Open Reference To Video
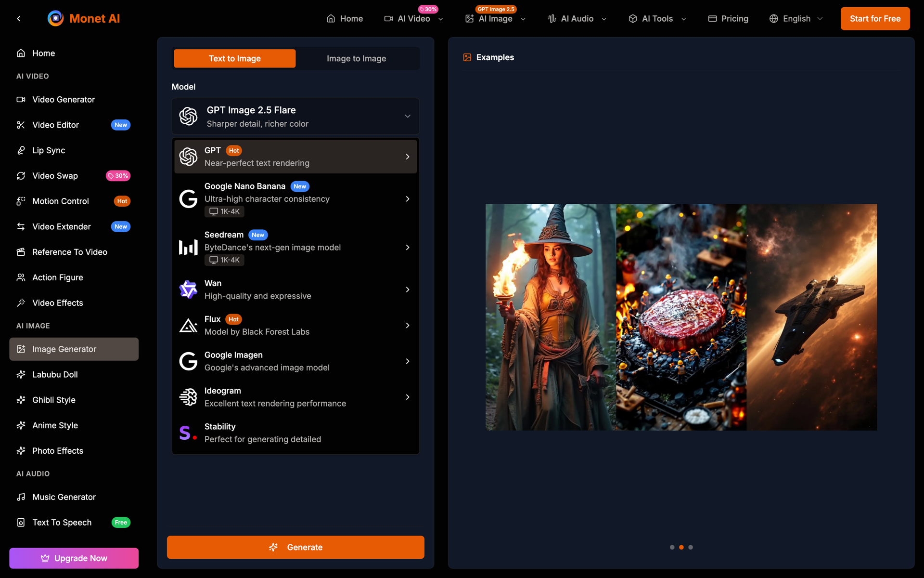 point(74,252)
